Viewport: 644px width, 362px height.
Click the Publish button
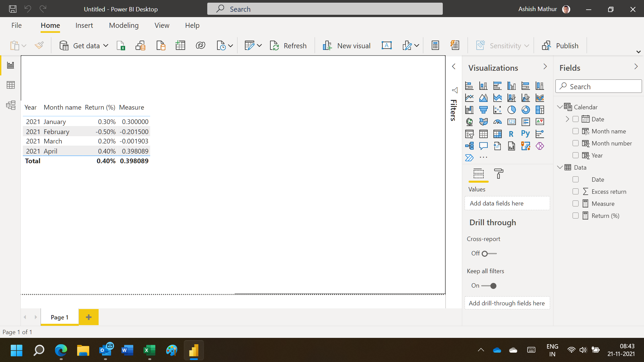coord(560,46)
